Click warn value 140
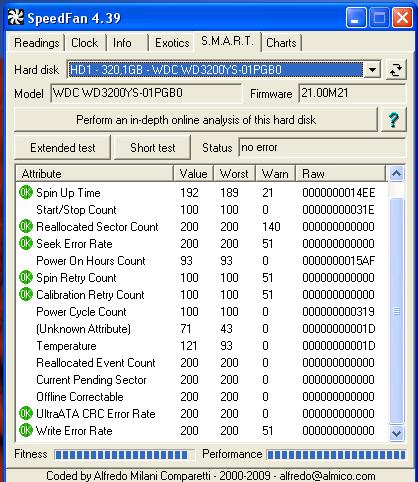Viewport: 418px width, 482px height. click(271, 227)
